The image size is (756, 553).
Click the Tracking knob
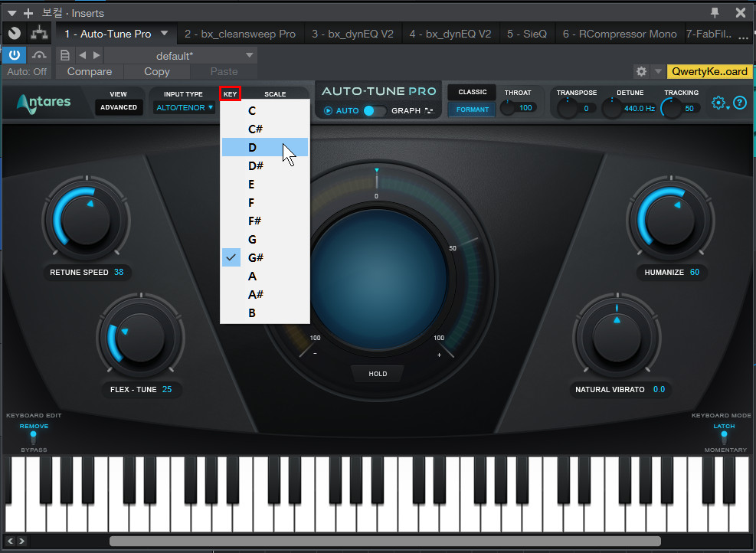point(671,108)
